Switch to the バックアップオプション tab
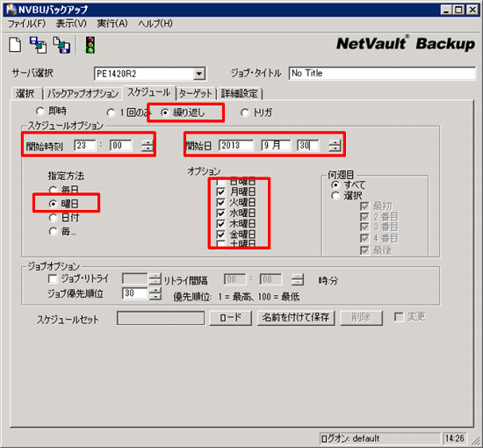The width and height of the screenshot is (483, 448). (x=83, y=93)
